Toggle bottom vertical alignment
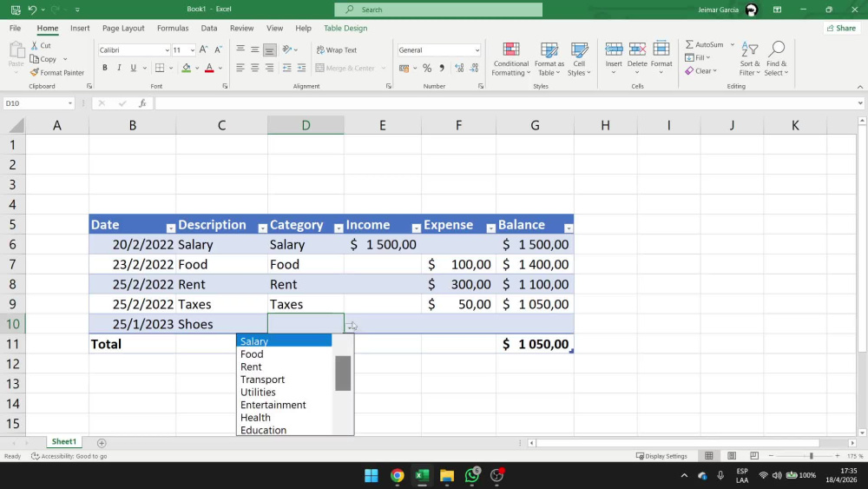 (270, 50)
